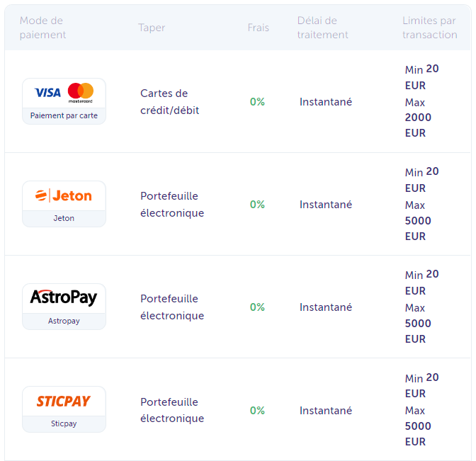The height and width of the screenshot is (461, 476).
Task: Click the 'Astropay' caption under logo
Action: coord(64,321)
